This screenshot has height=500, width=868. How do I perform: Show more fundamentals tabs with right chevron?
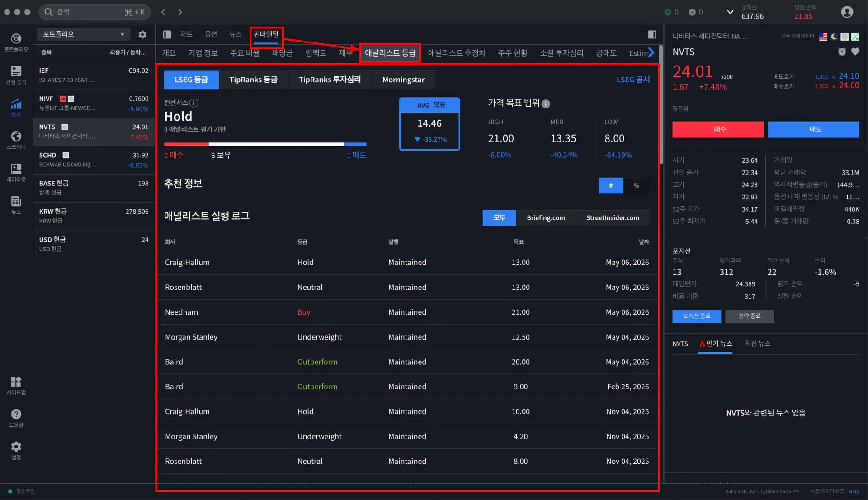[651, 53]
